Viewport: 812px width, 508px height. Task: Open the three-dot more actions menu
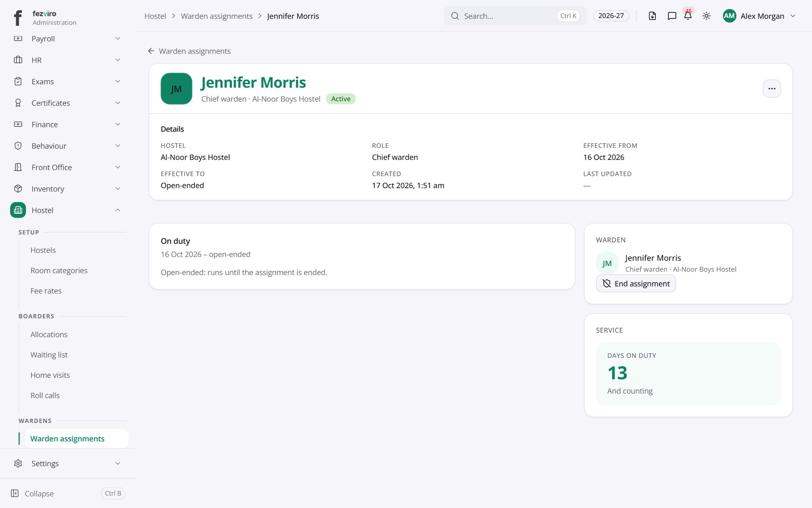pos(772,88)
